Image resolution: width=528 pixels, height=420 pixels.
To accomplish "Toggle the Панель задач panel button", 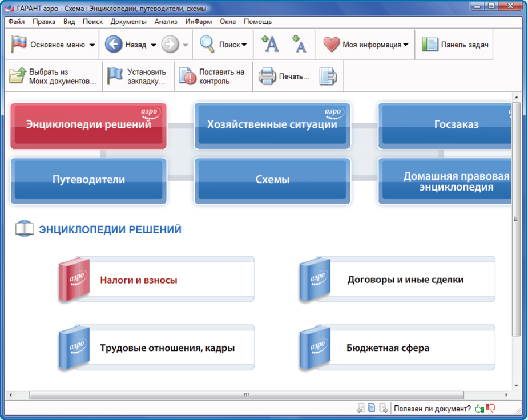I will [x=456, y=45].
